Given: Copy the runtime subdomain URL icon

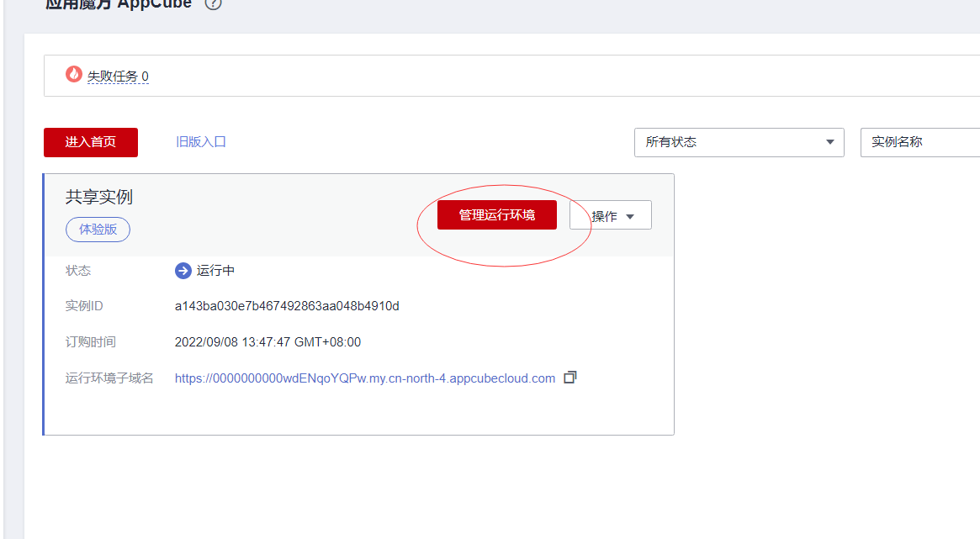Looking at the screenshot, I should point(570,378).
